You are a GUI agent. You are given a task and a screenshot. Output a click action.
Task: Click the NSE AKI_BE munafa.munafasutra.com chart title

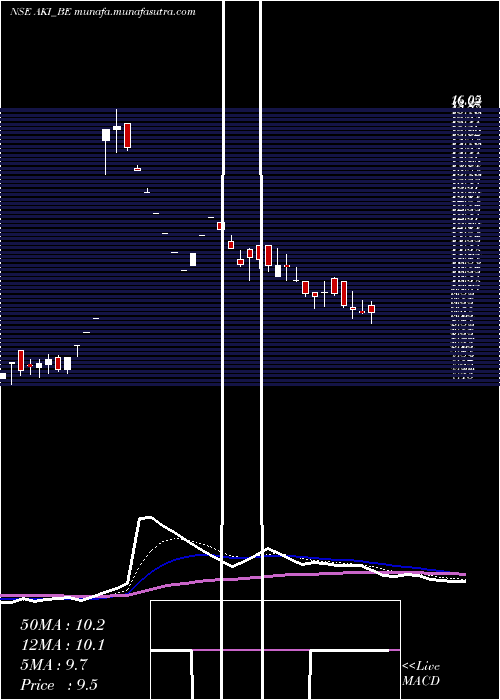(103, 12)
